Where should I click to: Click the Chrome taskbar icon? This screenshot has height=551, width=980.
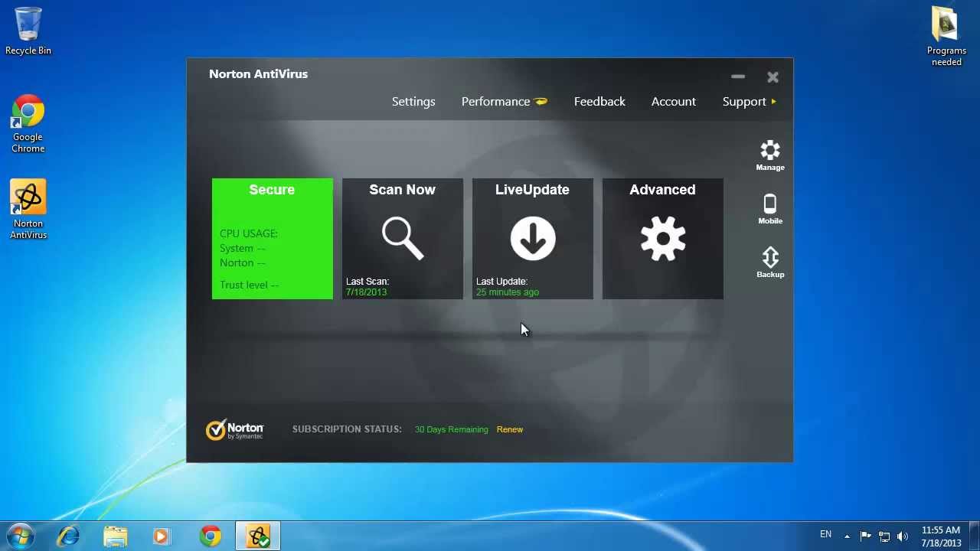[x=211, y=536]
